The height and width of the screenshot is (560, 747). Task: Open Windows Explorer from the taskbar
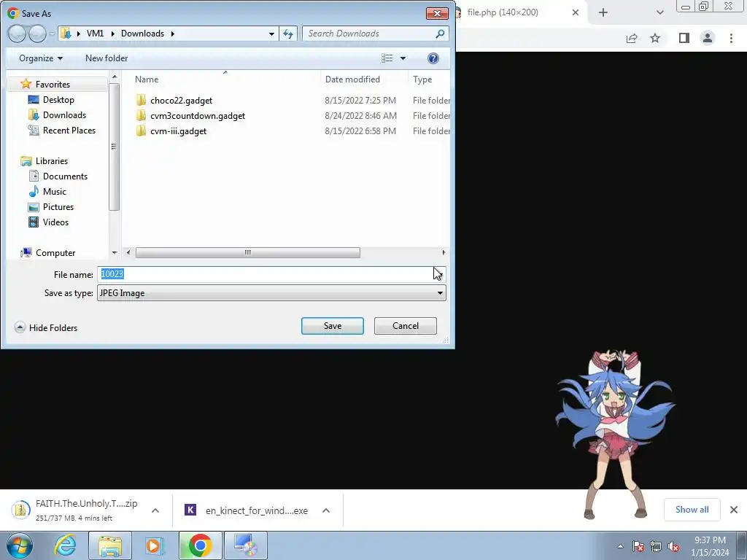(x=110, y=545)
